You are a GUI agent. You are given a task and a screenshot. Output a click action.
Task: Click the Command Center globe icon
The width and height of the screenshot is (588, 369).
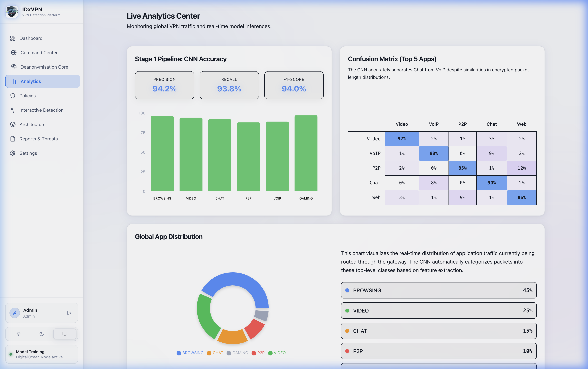pyautogui.click(x=14, y=53)
